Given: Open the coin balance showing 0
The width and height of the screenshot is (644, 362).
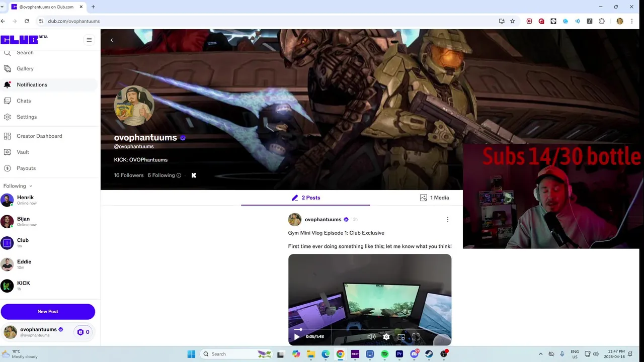Looking at the screenshot, I should pyautogui.click(x=84, y=332).
